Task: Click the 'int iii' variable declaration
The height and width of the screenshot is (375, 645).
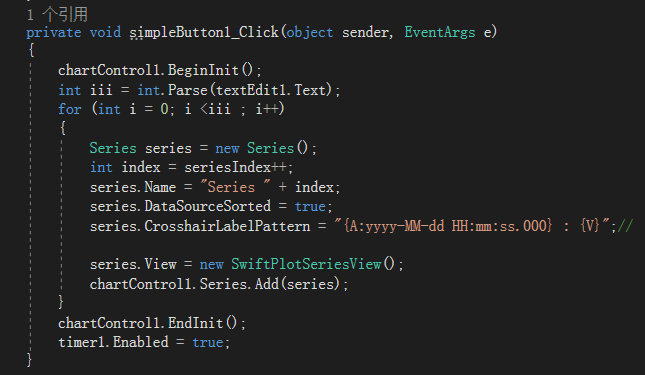Action: click(85, 90)
